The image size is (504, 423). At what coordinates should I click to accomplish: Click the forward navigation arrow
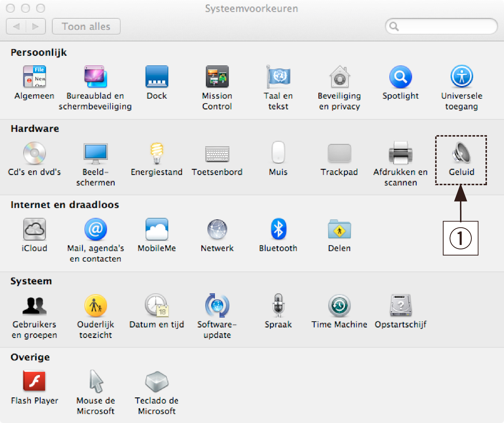pyautogui.click(x=35, y=26)
